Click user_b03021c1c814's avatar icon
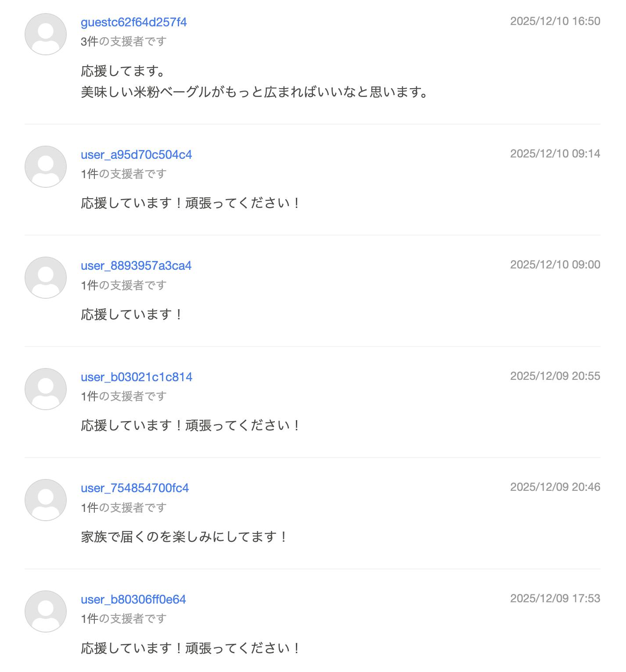 (45, 389)
